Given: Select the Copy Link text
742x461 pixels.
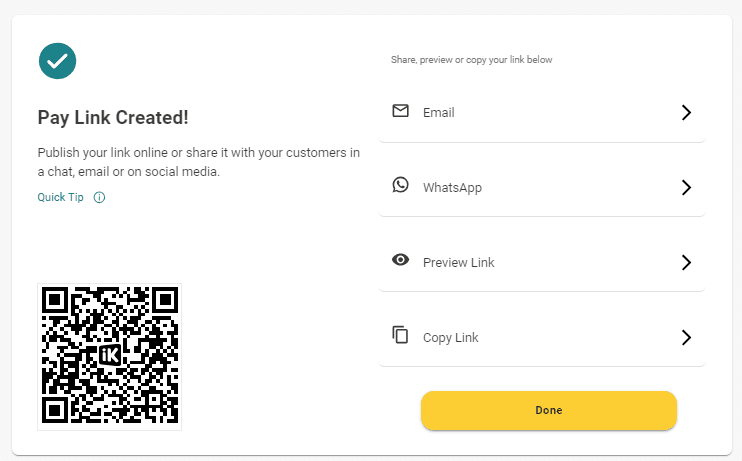Looking at the screenshot, I should tap(450, 338).
